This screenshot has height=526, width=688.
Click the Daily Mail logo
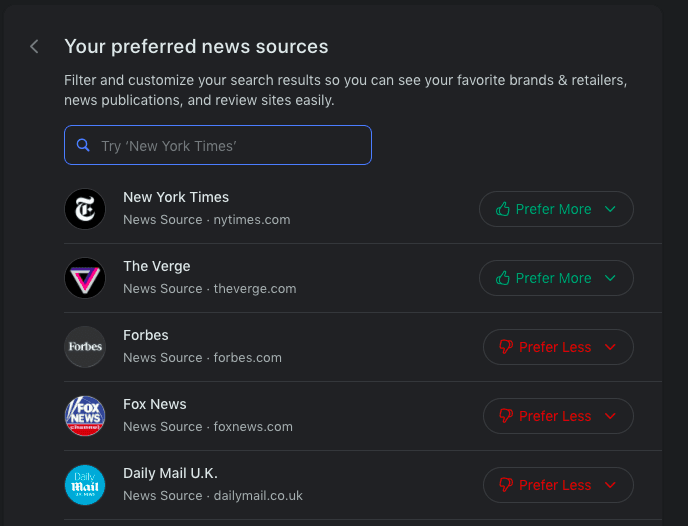(x=85, y=485)
